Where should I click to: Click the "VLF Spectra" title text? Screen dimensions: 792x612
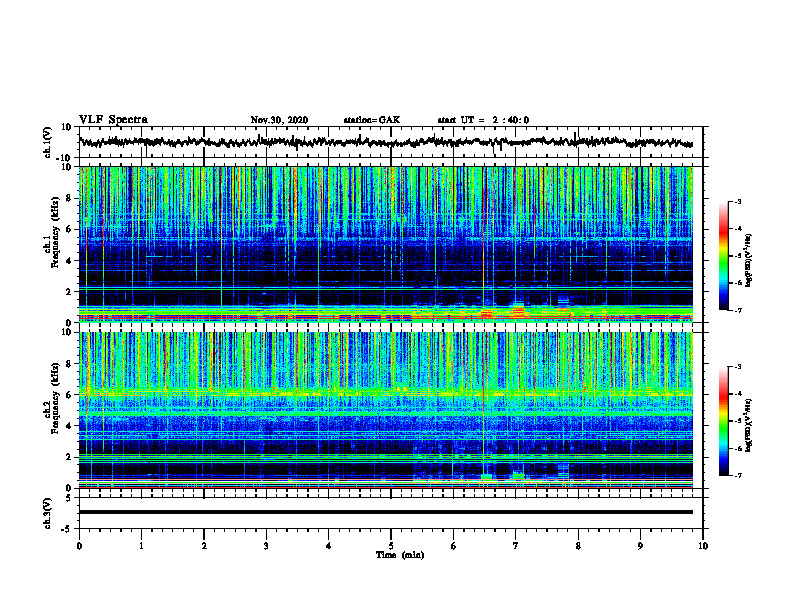tap(113, 120)
